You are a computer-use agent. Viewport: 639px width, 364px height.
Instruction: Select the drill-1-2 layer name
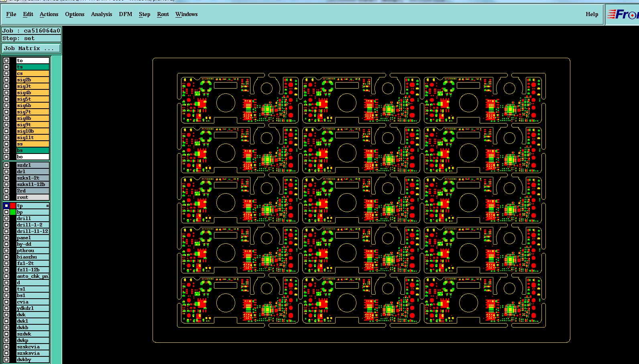33,225
